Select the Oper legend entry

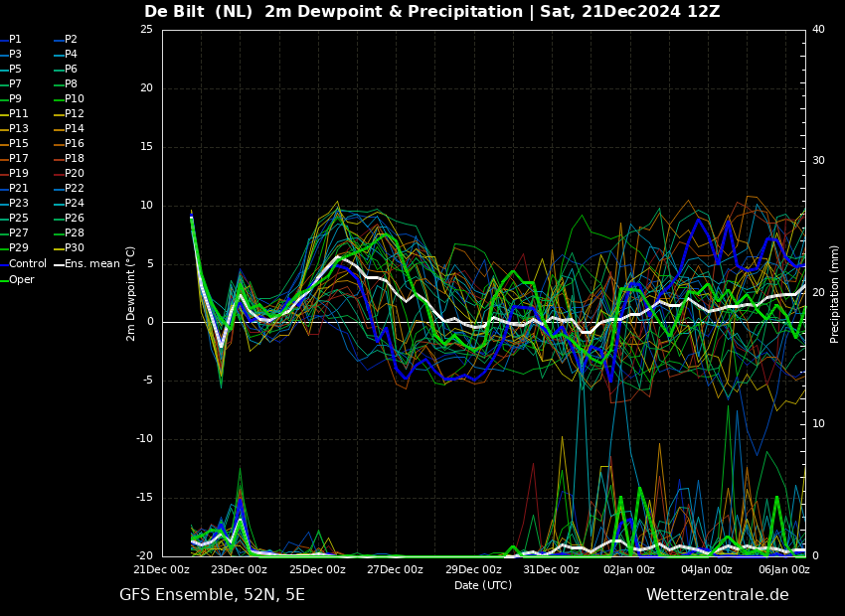[x=17, y=279]
